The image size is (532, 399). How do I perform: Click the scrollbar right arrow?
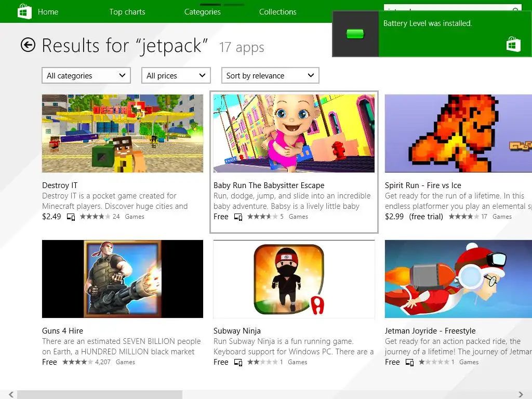(x=521, y=395)
